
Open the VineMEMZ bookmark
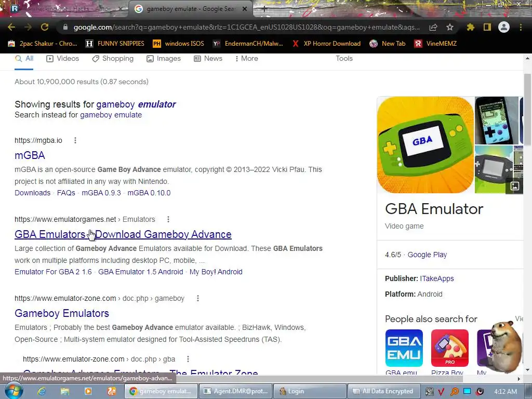(x=435, y=44)
